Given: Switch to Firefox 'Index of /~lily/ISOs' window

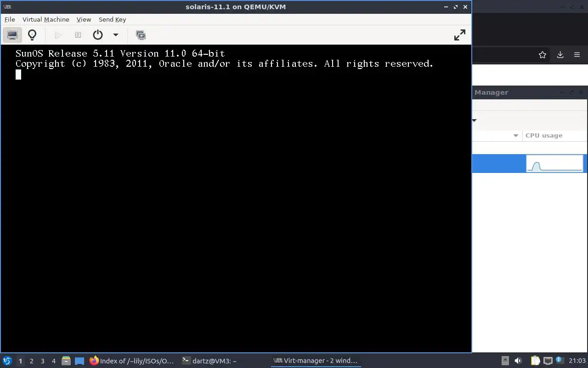Looking at the screenshot, I should (132, 361).
